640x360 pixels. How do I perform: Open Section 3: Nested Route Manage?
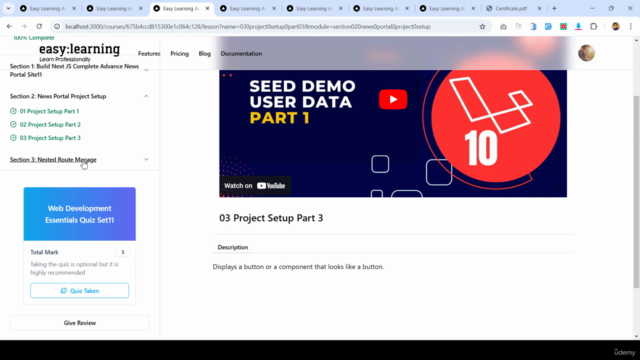click(53, 160)
